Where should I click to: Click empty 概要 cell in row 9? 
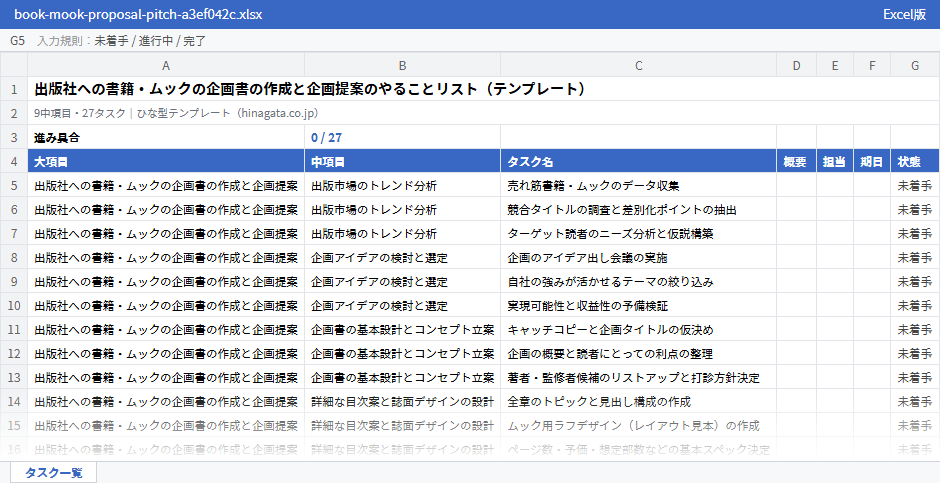(796, 281)
